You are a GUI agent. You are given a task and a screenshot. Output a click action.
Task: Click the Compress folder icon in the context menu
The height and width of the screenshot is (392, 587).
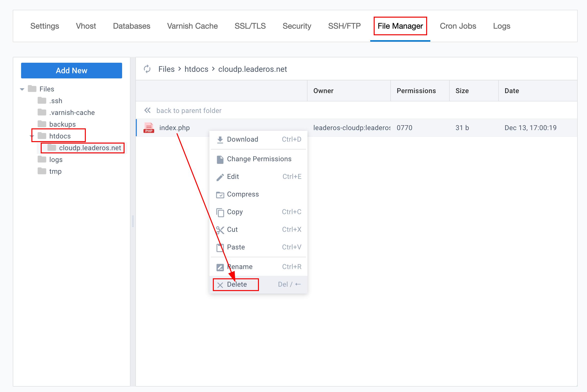pyautogui.click(x=220, y=195)
